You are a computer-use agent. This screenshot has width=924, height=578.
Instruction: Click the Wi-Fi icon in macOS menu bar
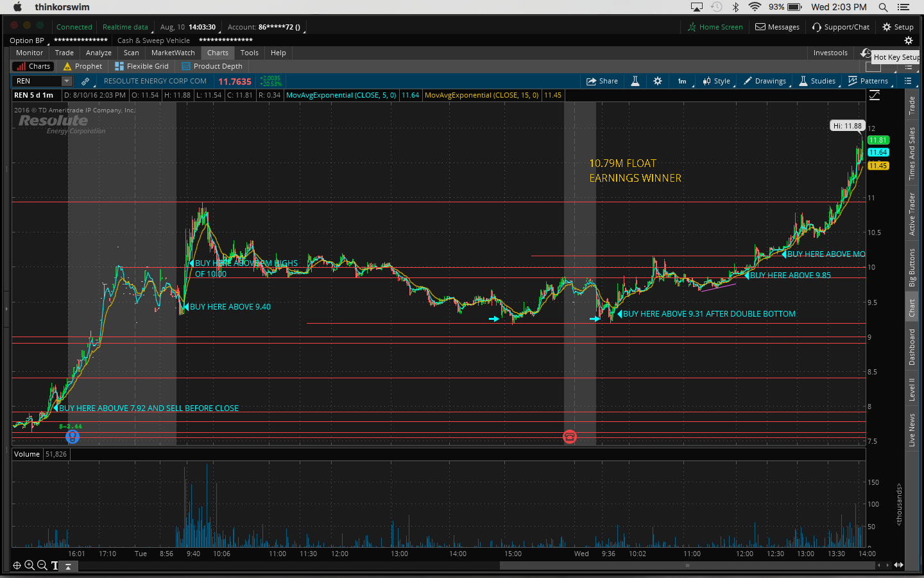coord(755,7)
